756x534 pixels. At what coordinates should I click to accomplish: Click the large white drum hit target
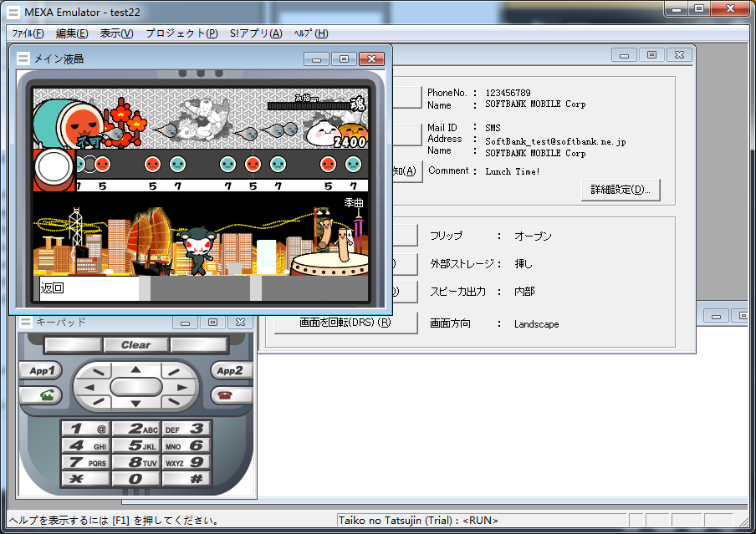tap(54, 167)
